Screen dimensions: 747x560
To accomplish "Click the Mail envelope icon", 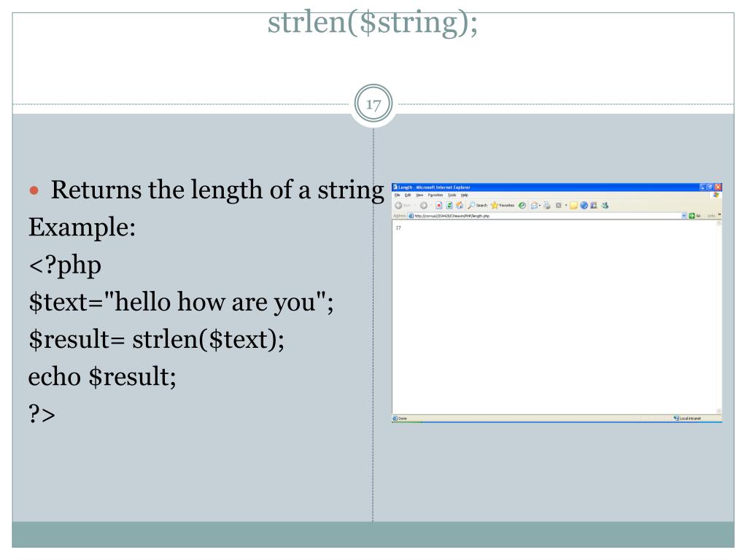I will pyautogui.click(x=535, y=205).
